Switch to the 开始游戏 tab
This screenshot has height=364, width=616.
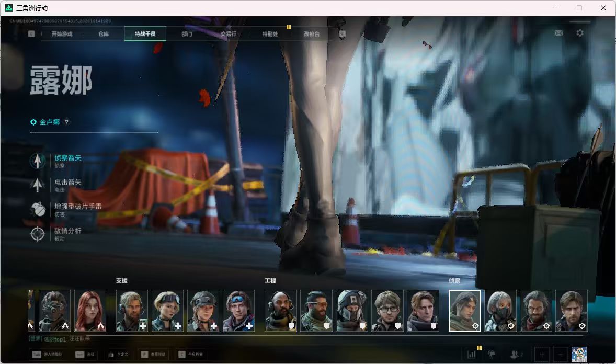62,34
